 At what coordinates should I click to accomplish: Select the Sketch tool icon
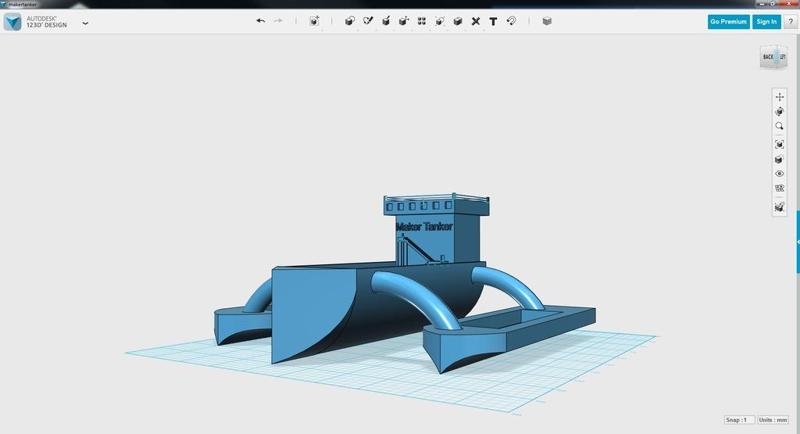tap(368, 21)
